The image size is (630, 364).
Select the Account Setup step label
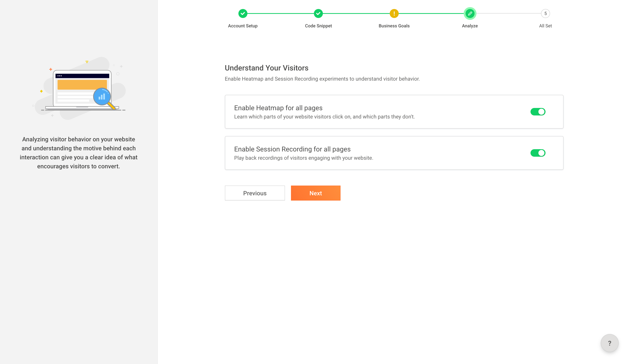[x=243, y=26]
